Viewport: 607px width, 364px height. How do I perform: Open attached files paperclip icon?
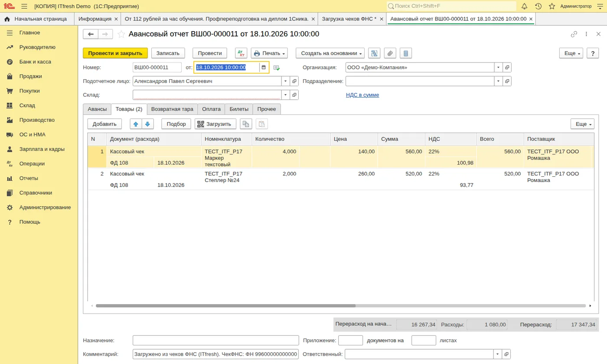click(x=390, y=53)
